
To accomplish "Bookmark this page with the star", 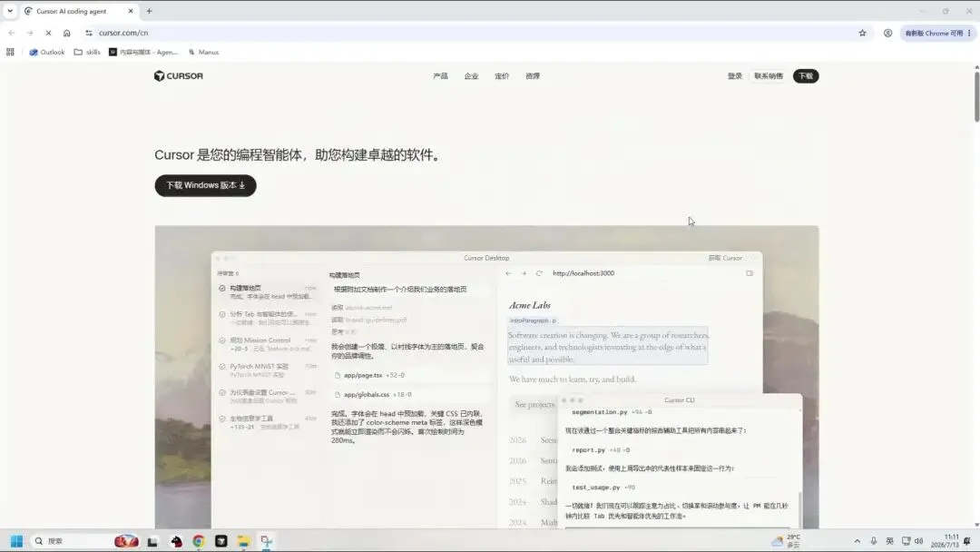I will point(863,33).
